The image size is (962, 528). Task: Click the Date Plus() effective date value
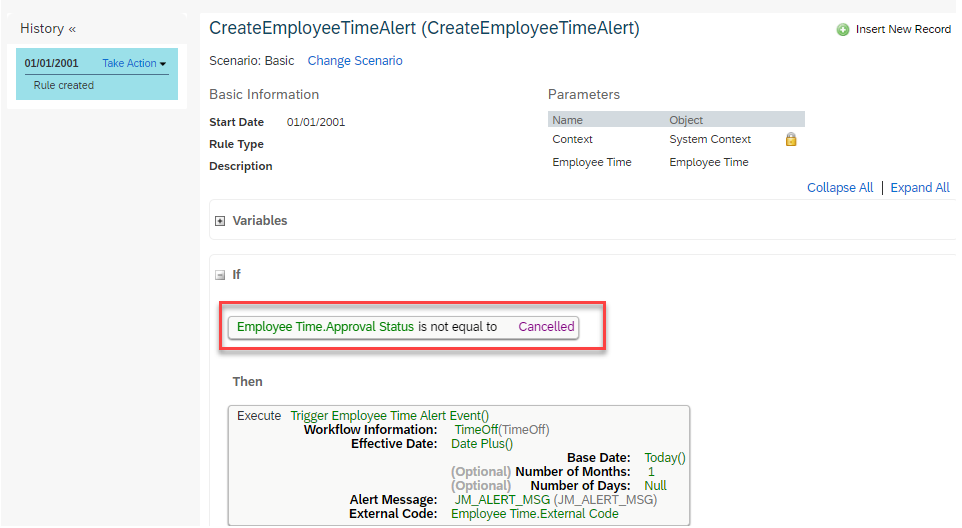(482, 444)
